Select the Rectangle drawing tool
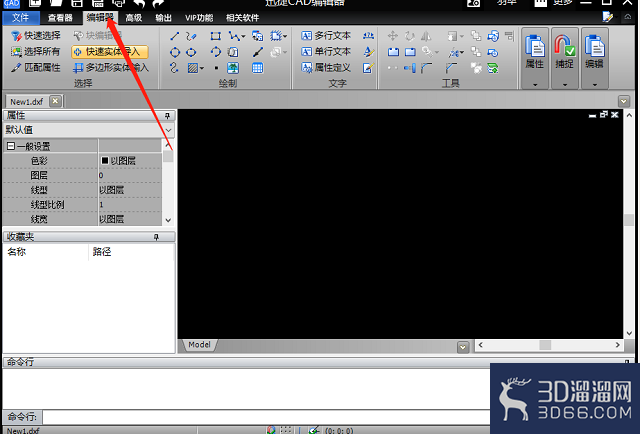This screenshot has height=434, width=640. pos(216,36)
